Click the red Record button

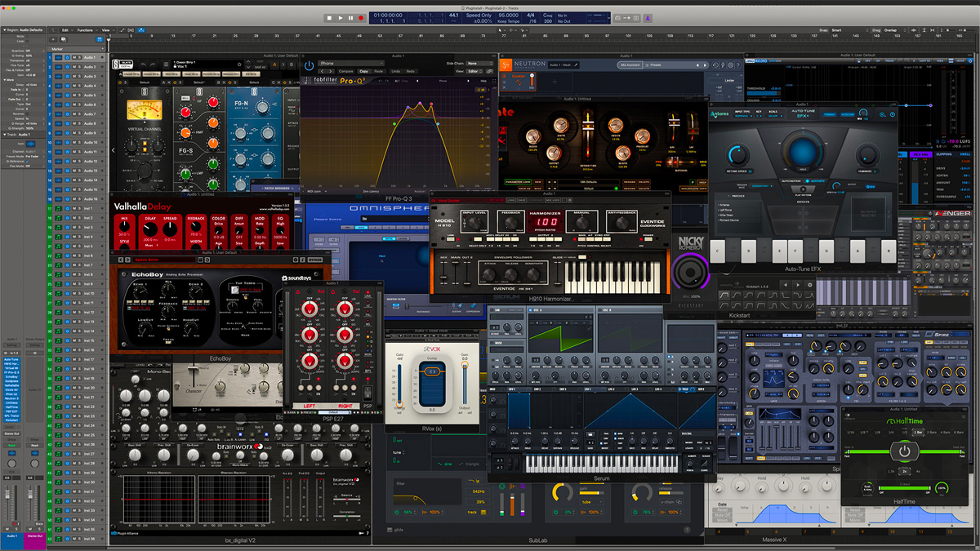pyautogui.click(x=361, y=17)
